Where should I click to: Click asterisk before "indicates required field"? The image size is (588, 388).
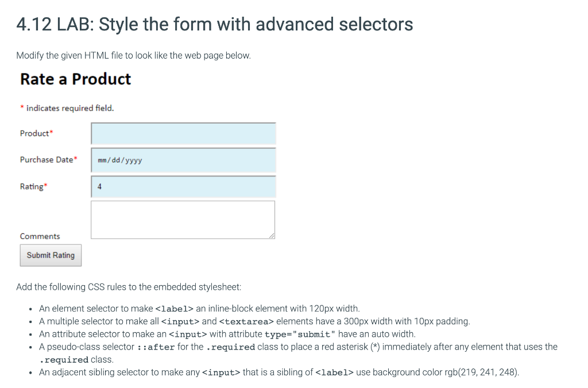[22, 107]
